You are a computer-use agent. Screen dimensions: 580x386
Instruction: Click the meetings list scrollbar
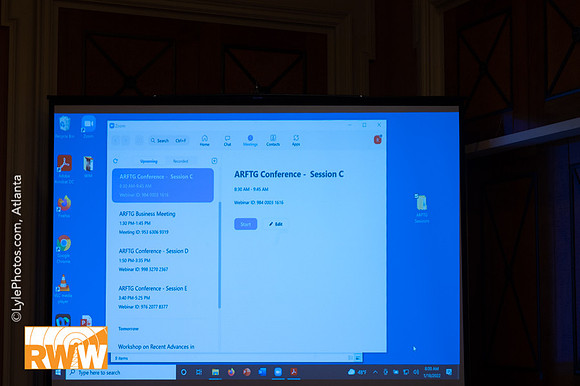219,255
